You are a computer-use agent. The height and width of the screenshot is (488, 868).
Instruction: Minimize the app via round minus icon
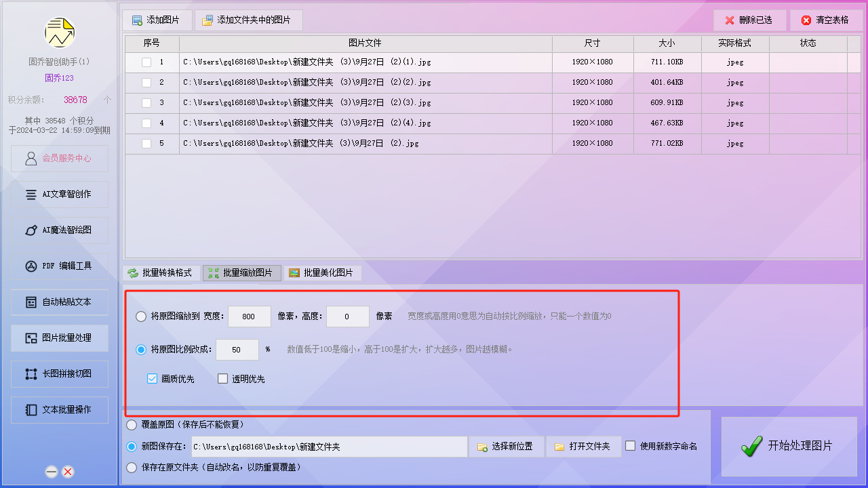tap(52, 472)
